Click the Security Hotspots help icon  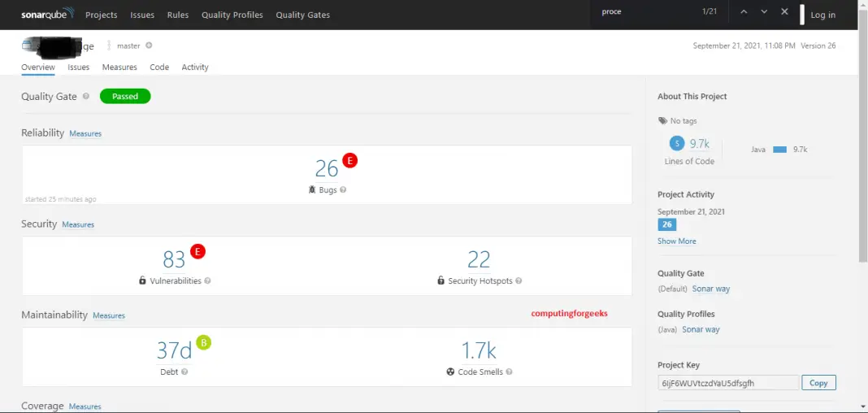click(519, 280)
